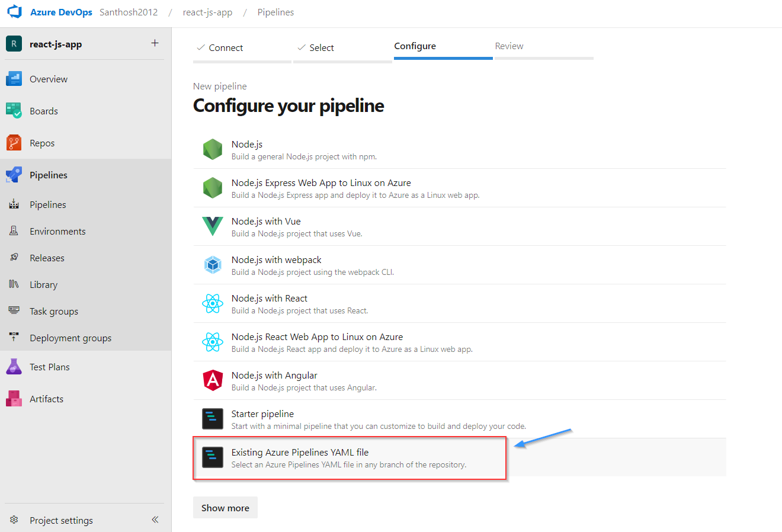Click the React logo for Node.js with React
The image size is (782, 532).
click(x=213, y=303)
